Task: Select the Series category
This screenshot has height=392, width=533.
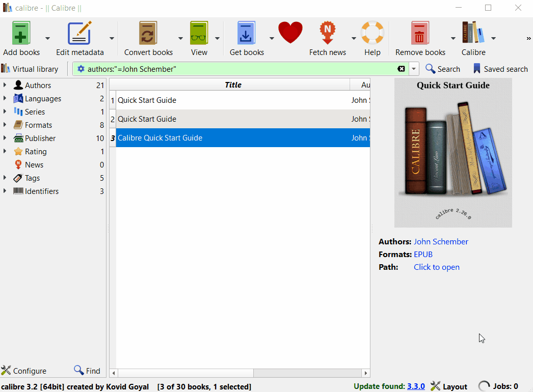Action: click(35, 112)
